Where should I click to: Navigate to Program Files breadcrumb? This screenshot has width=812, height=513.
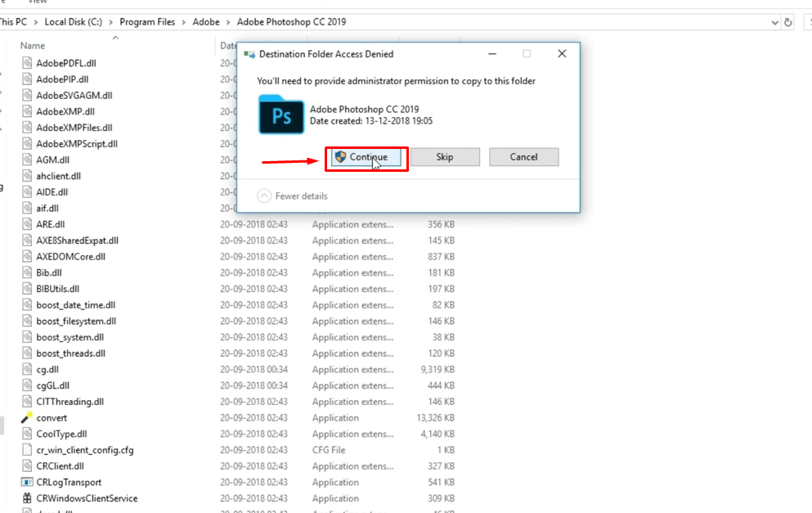(147, 22)
